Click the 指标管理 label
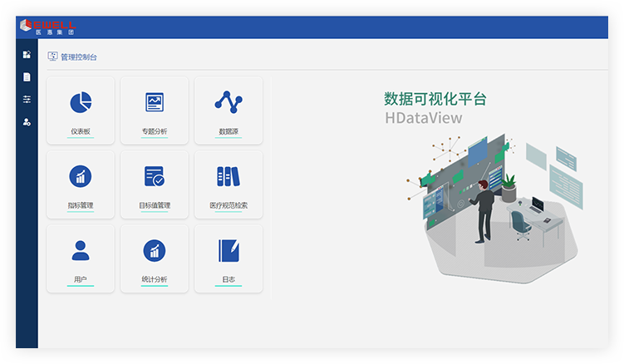The width and height of the screenshot is (624, 364). point(81,205)
